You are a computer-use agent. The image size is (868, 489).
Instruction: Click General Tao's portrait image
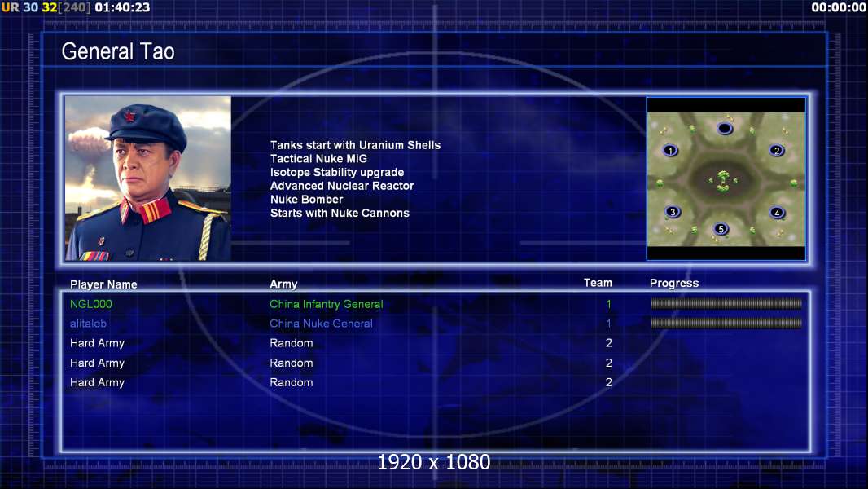point(148,178)
